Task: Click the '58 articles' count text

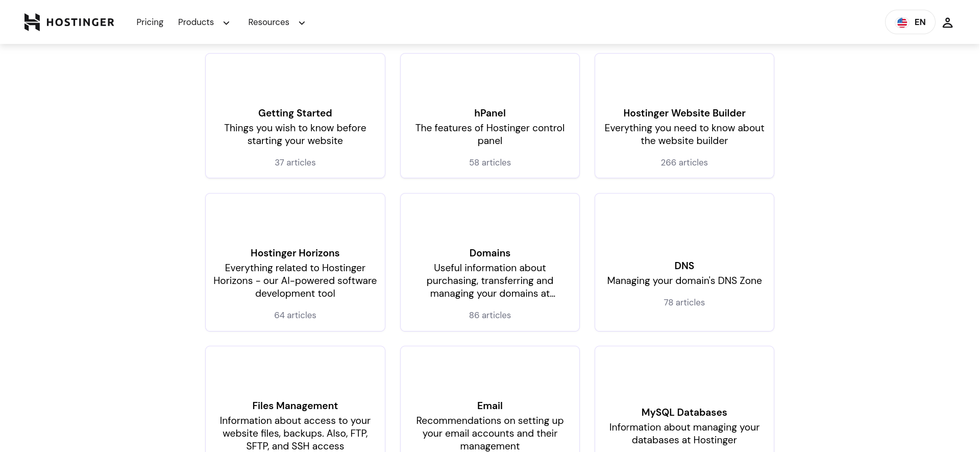Action: click(x=490, y=162)
